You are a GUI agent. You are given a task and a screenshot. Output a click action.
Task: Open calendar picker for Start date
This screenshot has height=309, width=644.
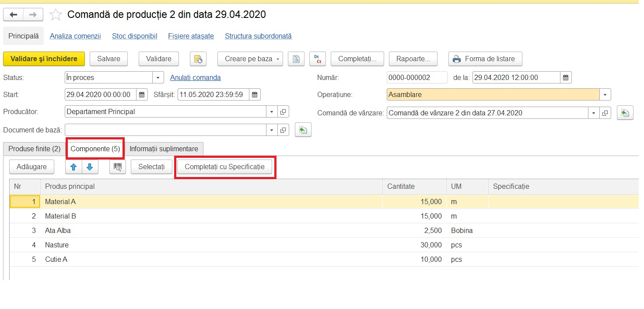(142, 94)
